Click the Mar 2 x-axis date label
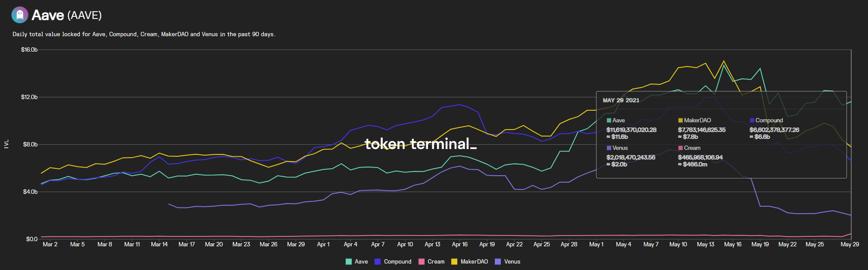This screenshot has width=868, height=270. [x=50, y=244]
